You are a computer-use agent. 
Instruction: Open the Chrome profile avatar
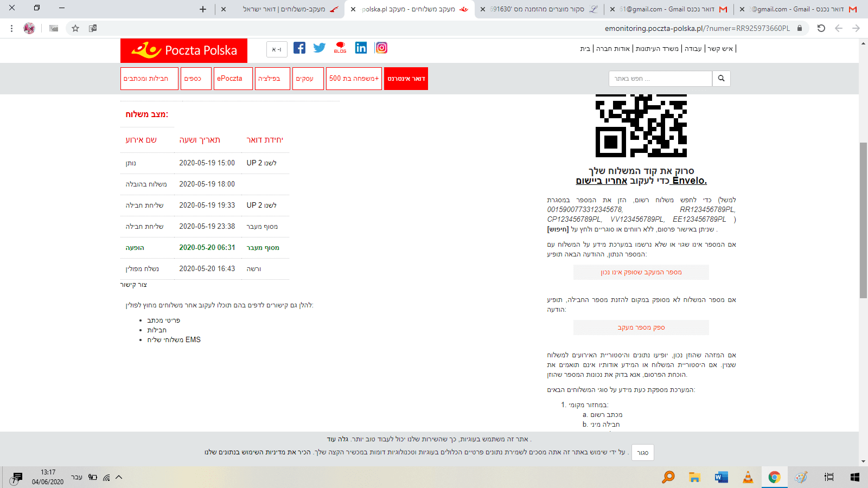coord(29,28)
